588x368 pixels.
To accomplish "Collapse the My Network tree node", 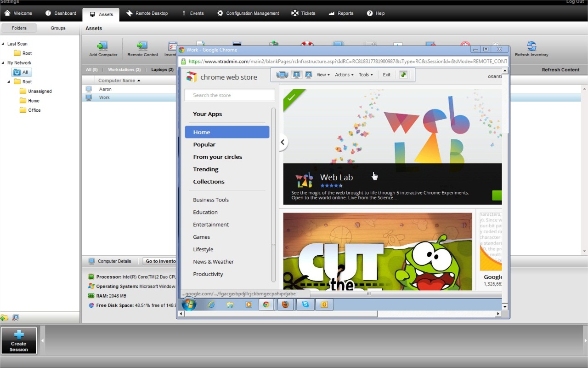I will [x=3, y=63].
